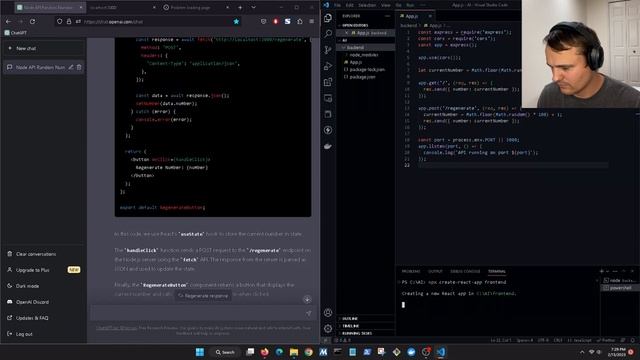Switch to the localhost browser tab
Image resolution: width=640 pixels, height=360 pixels.
click(x=121, y=7)
